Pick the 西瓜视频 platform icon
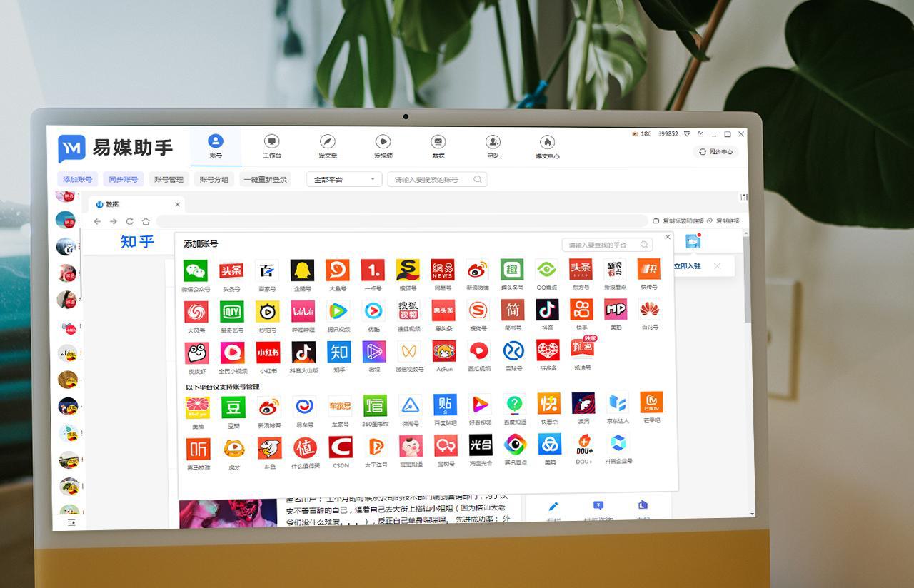914x588 pixels. pos(478,351)
